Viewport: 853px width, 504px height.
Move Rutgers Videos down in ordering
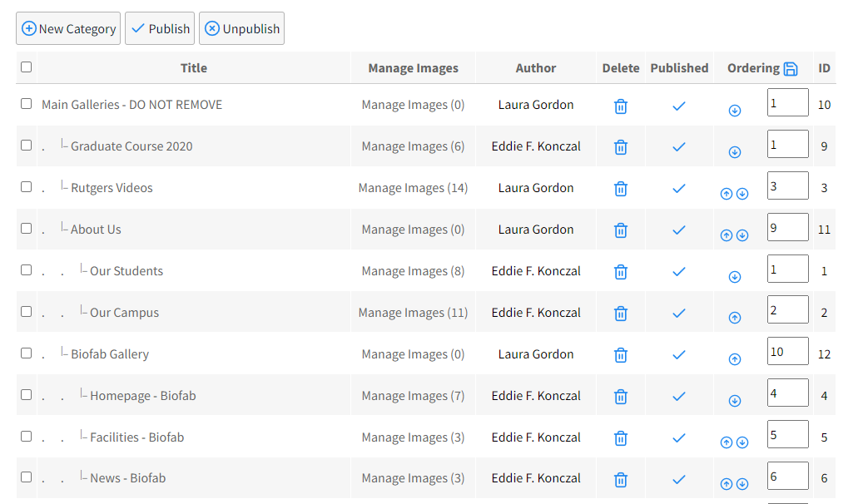click(x=742, y=194)
